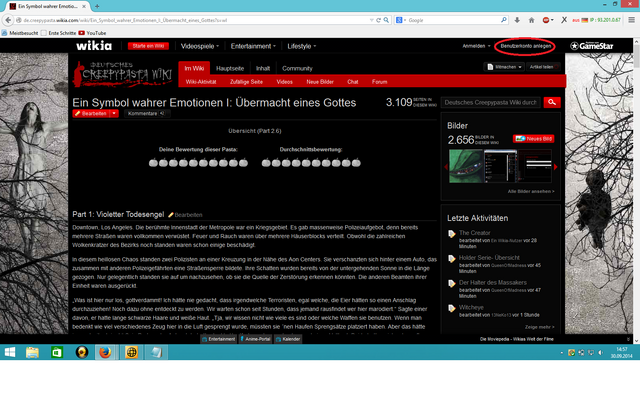Image resolution: width=640 pixels, height=405 pixels.
Task: Click the Neues Bild button
Action: pyautogui.click(x=533, y=139)
